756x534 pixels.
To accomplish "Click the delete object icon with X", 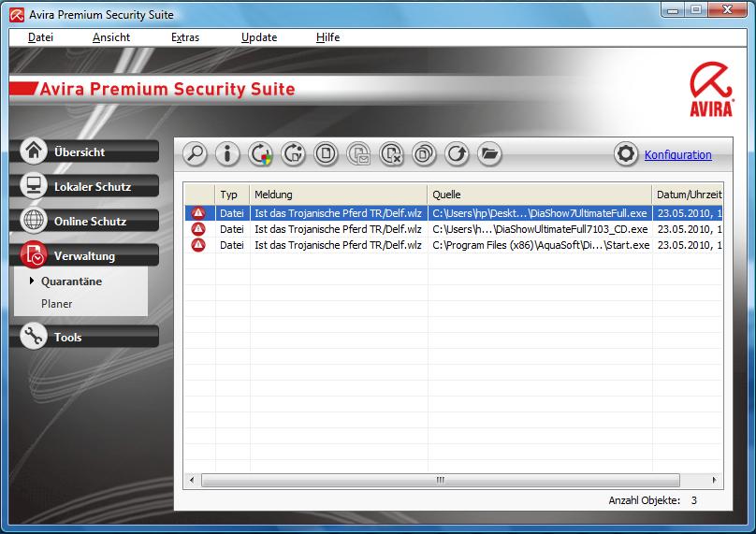I will [391, 154].
